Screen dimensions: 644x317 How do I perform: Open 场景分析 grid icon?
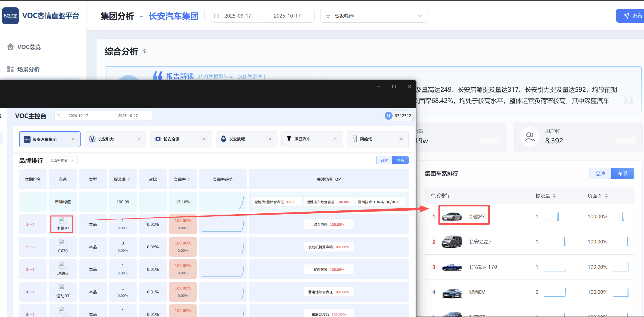[x=10, y=69]
